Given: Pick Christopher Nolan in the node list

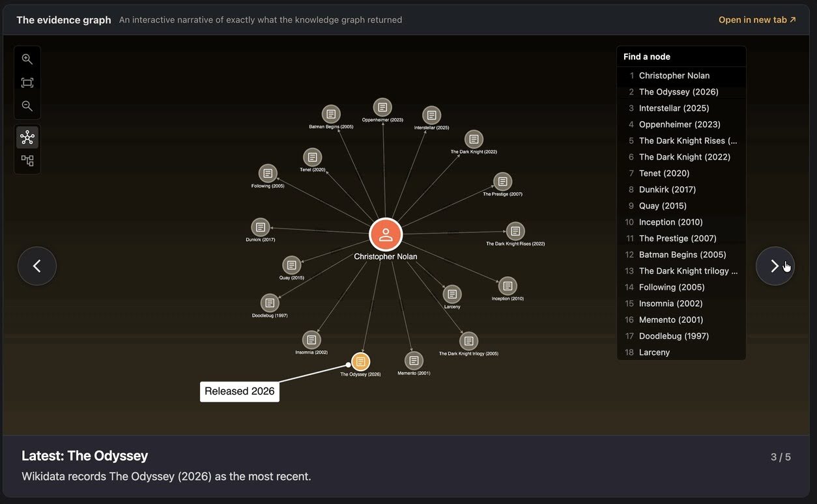Looking at the screenshot, I should pos(681,76).
